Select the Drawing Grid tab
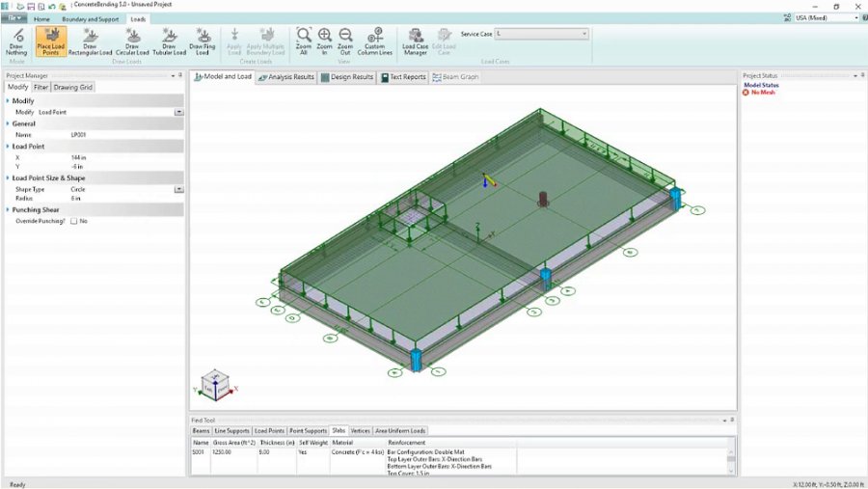 73,87
